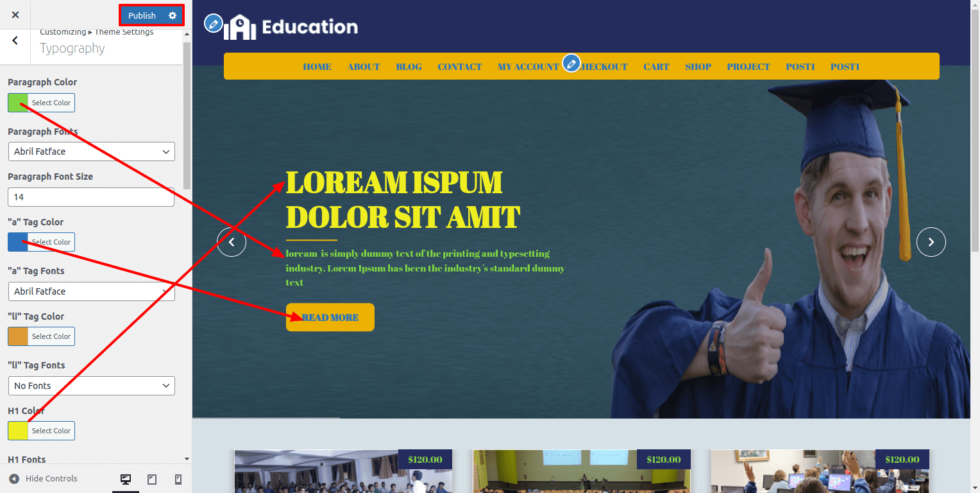Click the Paragraph Font Size field

[91, 197]
